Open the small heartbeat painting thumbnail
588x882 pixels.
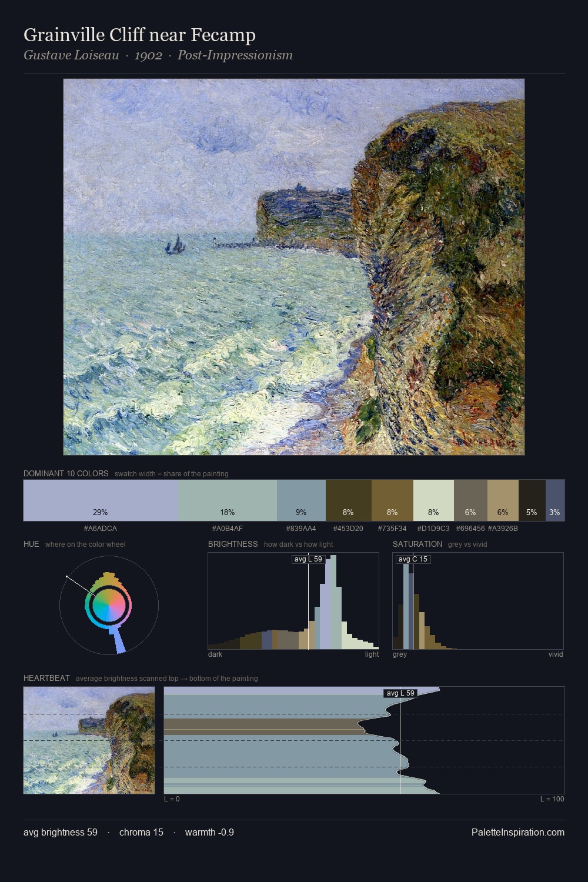(89, 740)
